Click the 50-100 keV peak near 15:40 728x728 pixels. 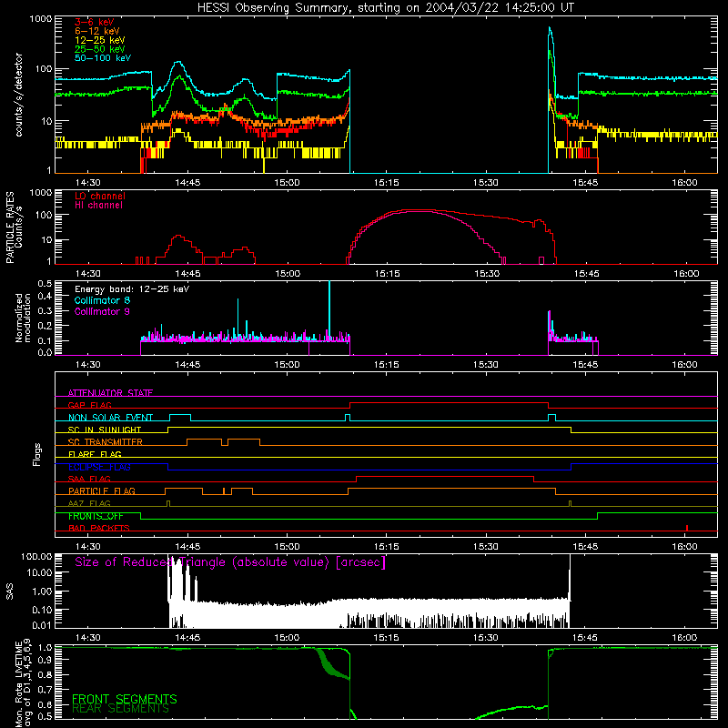click(550, 30)
